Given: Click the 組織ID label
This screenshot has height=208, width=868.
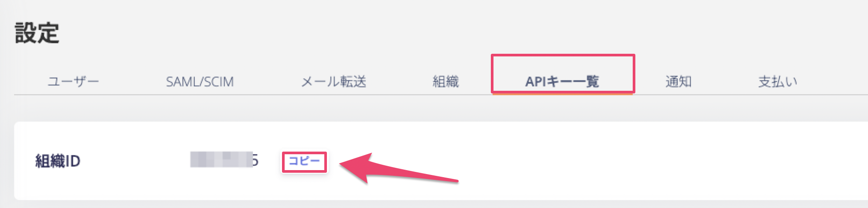Looking at the screenshot, I should [x=58, y=161].
